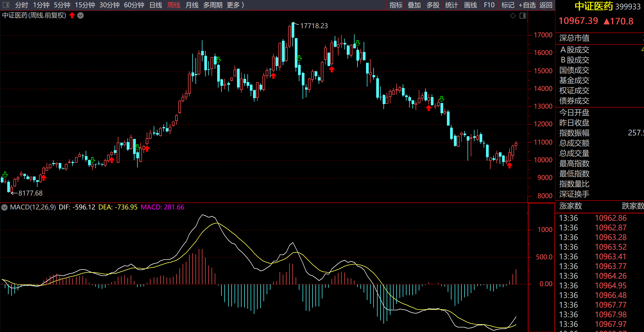The image size is (644, 332).
Task: Click the 中证医药 index name header
Action: (x=594, y=6)
